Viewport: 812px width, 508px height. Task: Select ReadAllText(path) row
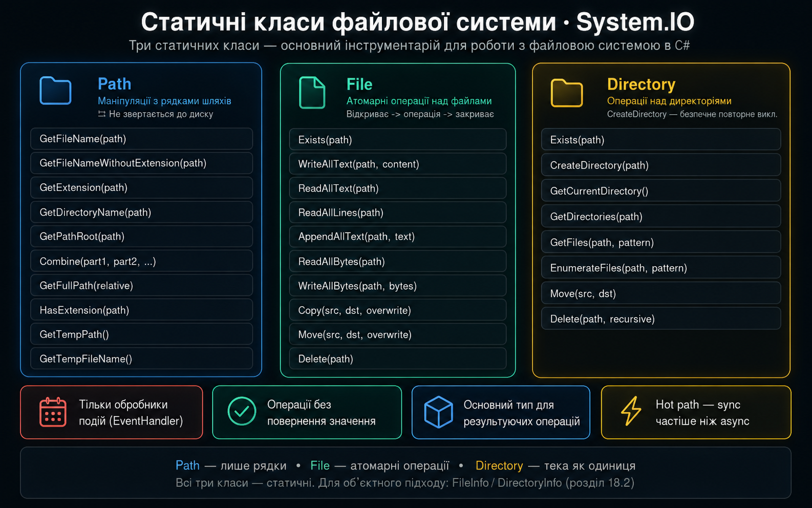pos(398,188)
